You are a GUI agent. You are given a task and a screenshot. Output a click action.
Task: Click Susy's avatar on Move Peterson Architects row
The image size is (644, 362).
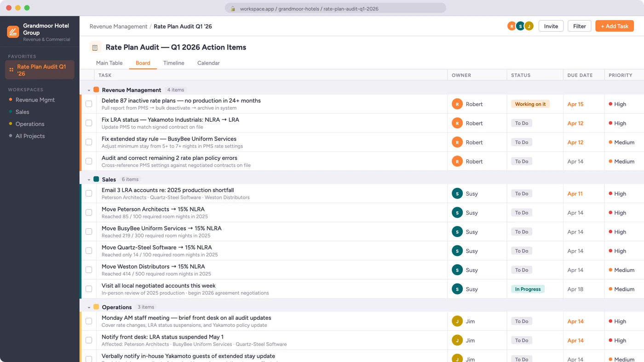click(457, 213)
